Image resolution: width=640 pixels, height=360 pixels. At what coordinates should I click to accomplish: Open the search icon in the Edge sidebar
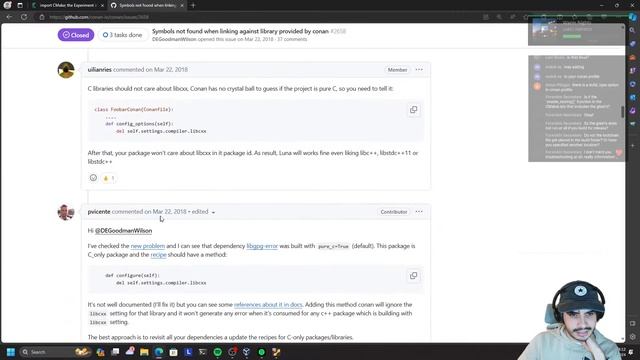(632, 30)
